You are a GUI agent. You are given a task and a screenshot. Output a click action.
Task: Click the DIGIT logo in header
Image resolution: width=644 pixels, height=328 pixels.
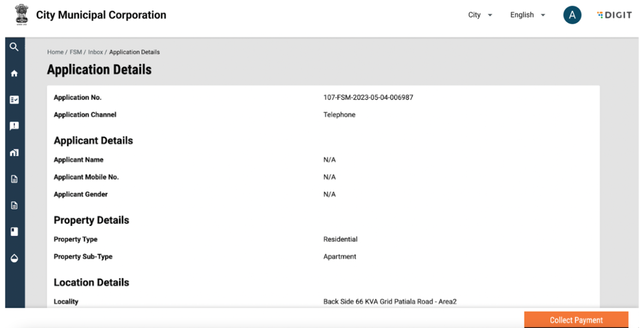click(615, 15)
